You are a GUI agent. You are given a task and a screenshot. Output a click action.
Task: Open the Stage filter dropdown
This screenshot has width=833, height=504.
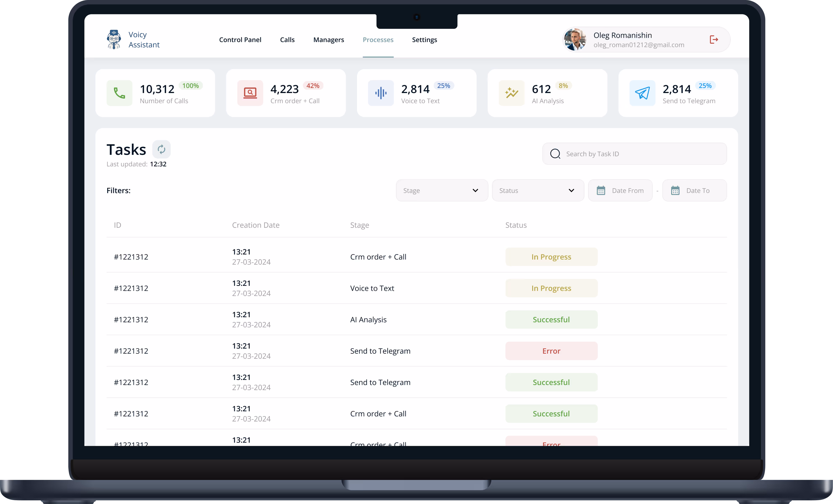tap(442, 190)
